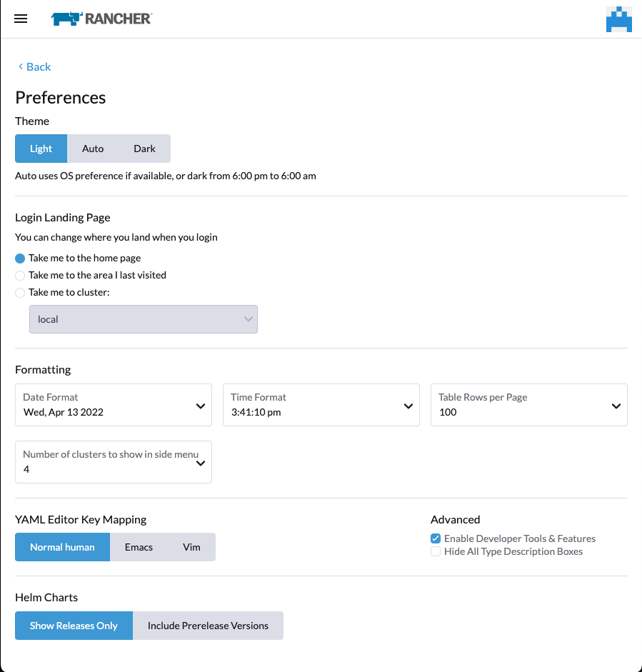Click the Formatting section heading
The height and width of the screenshot is (672, 642).
coord(43,369)
